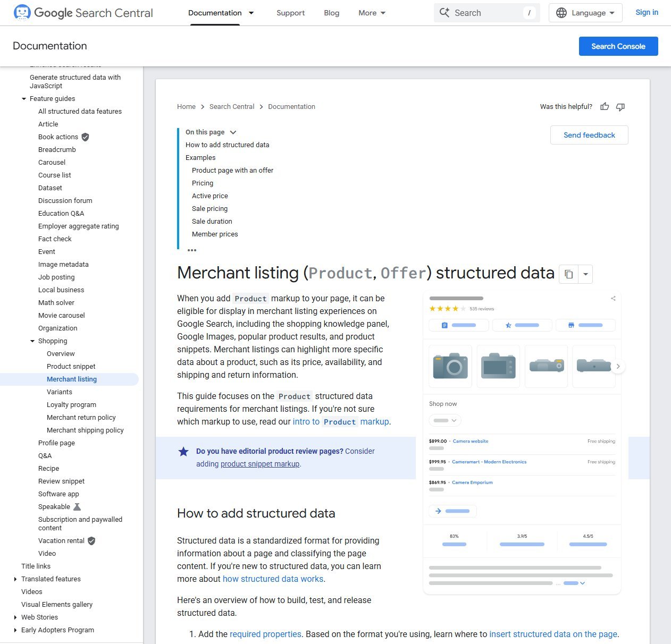671x644 pixels.
Task: Click the globe Language icon
Action: tap(561, 13)
